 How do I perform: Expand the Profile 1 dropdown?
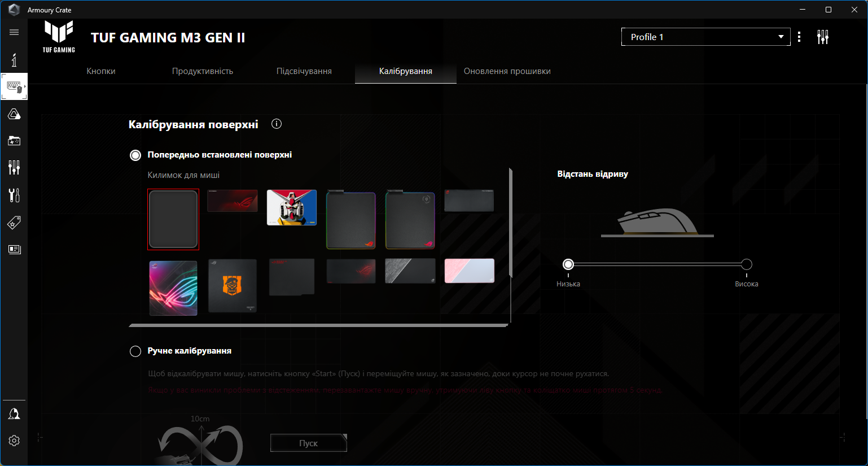click(706, 37)
